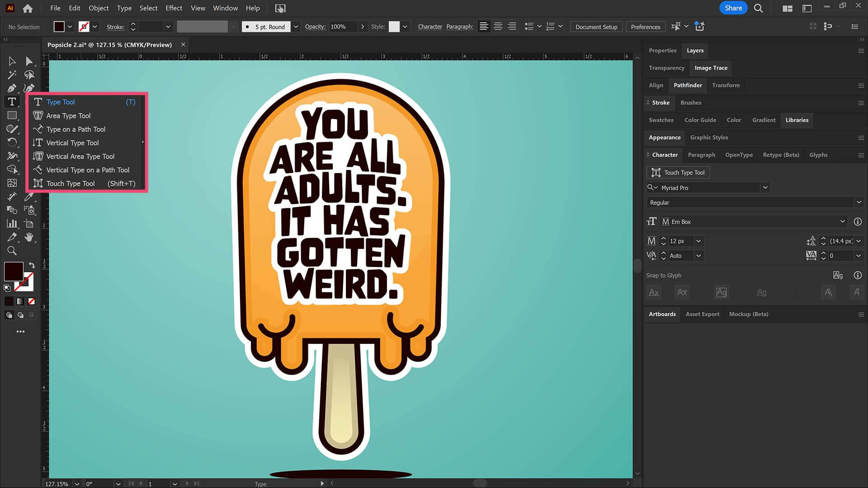868x488 pixels.
Task: Enable Draw Normal mode
Action: click(9, 315)
